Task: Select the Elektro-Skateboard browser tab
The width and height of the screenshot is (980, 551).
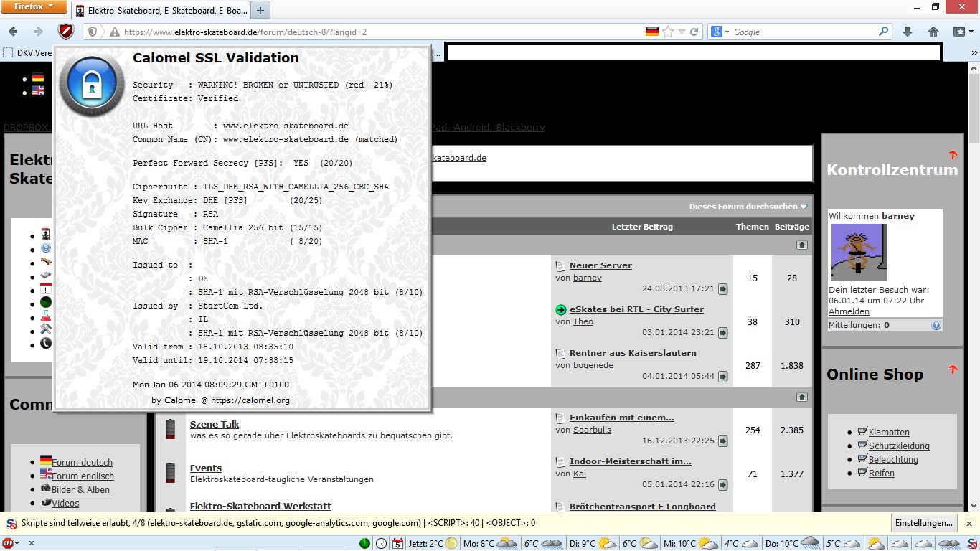Action: tap(161, 11)
